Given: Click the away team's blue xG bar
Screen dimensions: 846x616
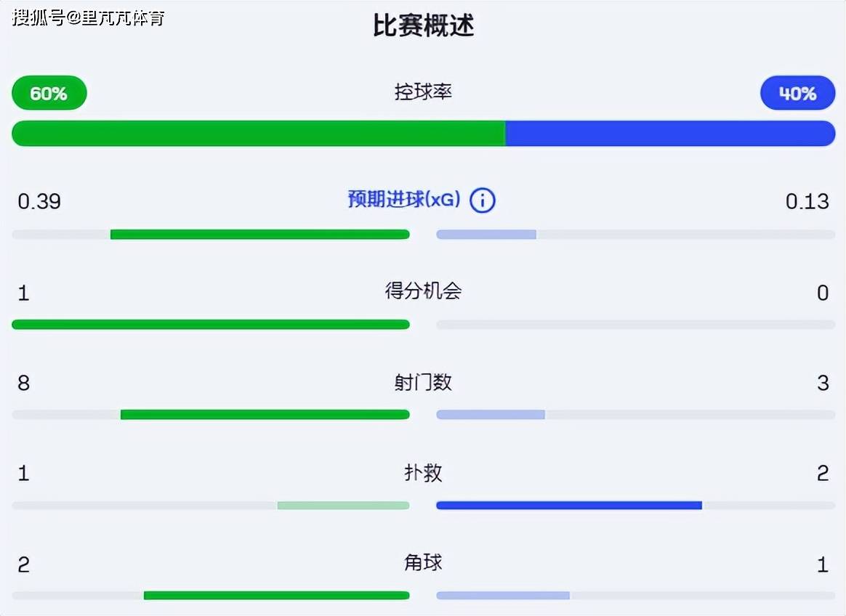Looking at the screenshot, I should coord(487,234).
